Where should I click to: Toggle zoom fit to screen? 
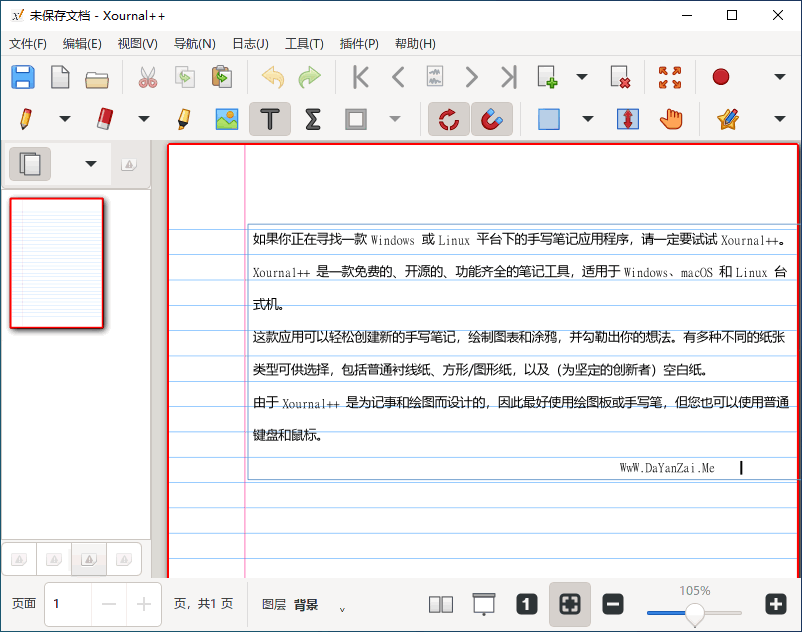click(x=570, y=604)
